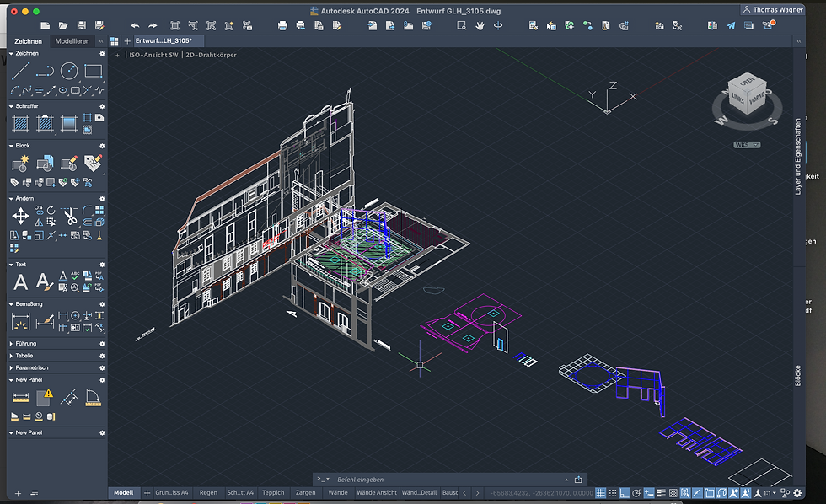Click 2D-Drahtkörper visual style control

(x=211, y=55)
